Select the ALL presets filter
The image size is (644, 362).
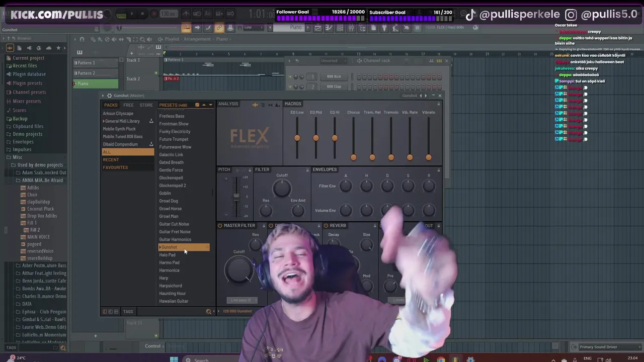pyautogui.click(x=128, y=152)
